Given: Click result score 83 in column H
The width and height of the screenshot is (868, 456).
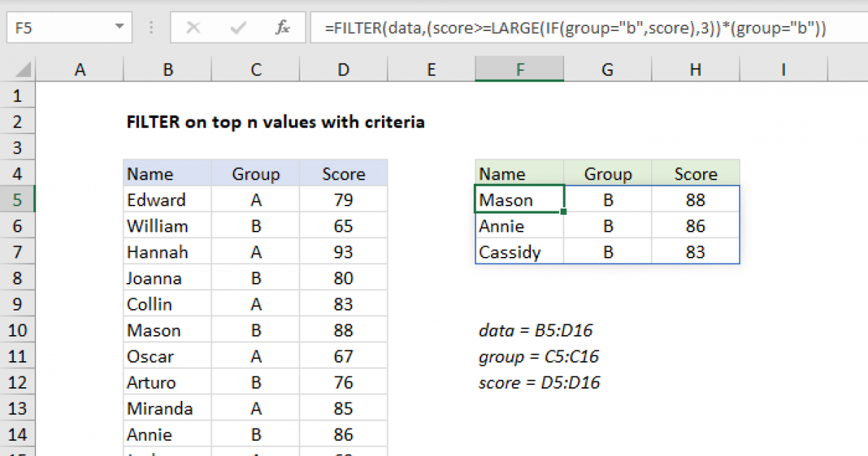Looking at the screenshot, I should [x=695, y=252].
